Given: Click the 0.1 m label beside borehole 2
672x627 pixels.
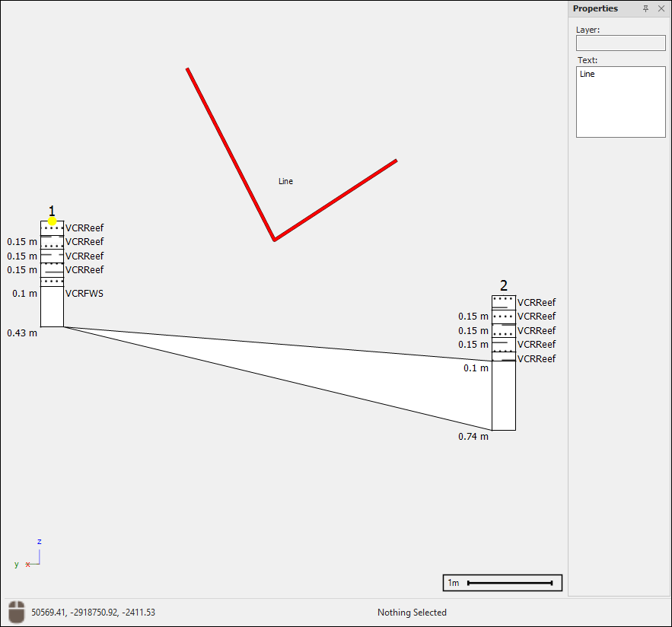Looking at the screenshot, I should pos(476,368).
